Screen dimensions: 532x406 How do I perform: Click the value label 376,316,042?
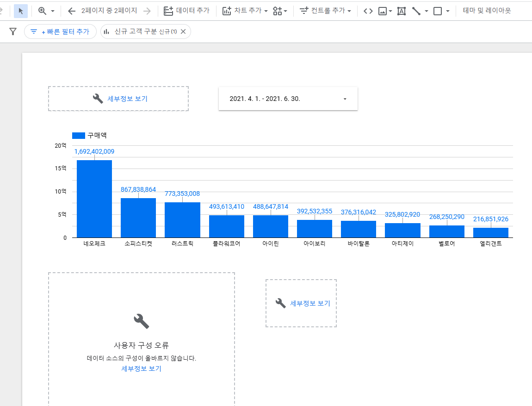[359, 212]
